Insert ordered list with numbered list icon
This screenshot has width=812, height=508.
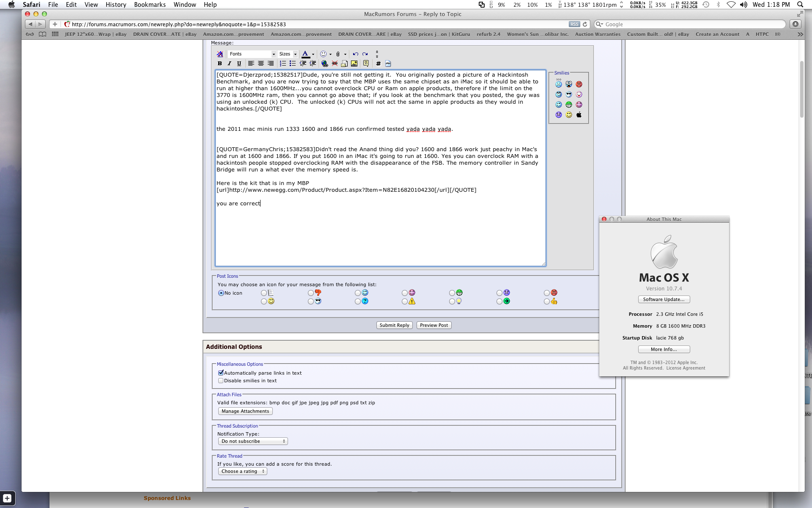pyautogui.click(x=283, y=63)
